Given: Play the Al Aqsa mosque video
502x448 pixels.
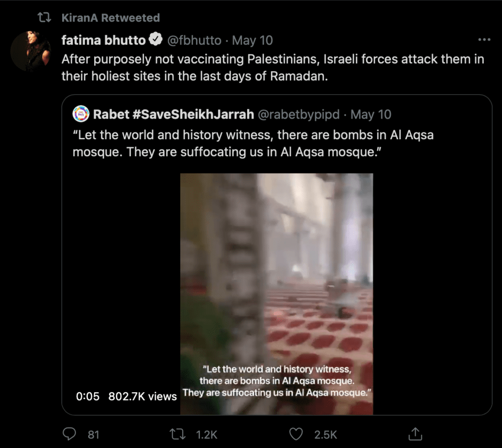Looking at the screenshot, I should [276, 294].
